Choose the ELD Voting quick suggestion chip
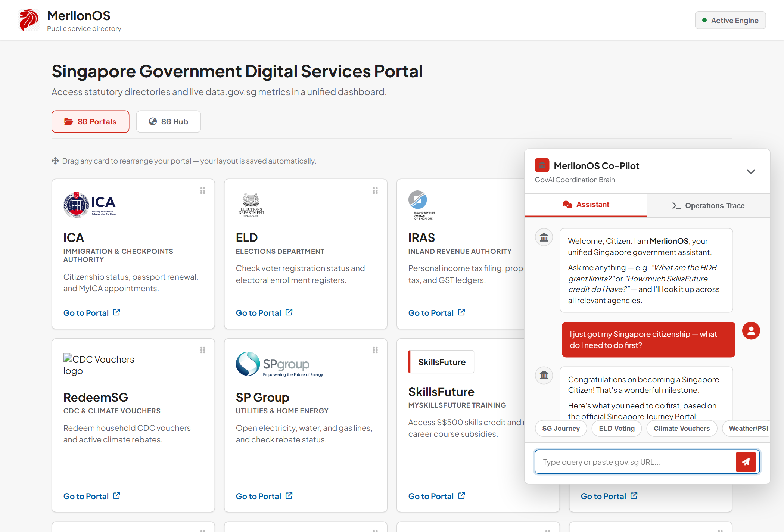Image resolution: width=784 pixels, height=532 pixels. click(617, 429)
